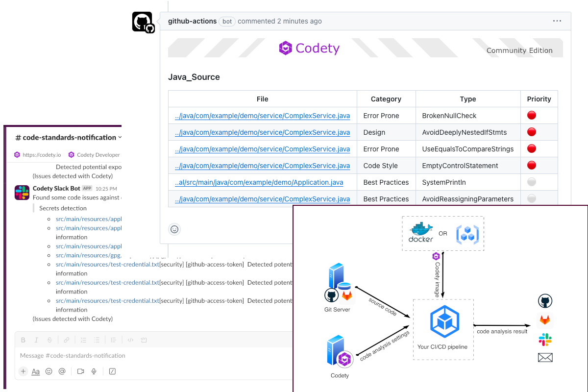The width and height of the screenshot is (588, 392).
Task: Click the '2 minutes ago' comment timestamp
Action: point(299,21)
